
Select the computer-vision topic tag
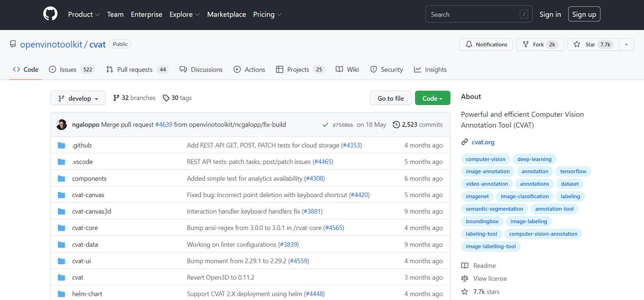(x=486, y=159)
